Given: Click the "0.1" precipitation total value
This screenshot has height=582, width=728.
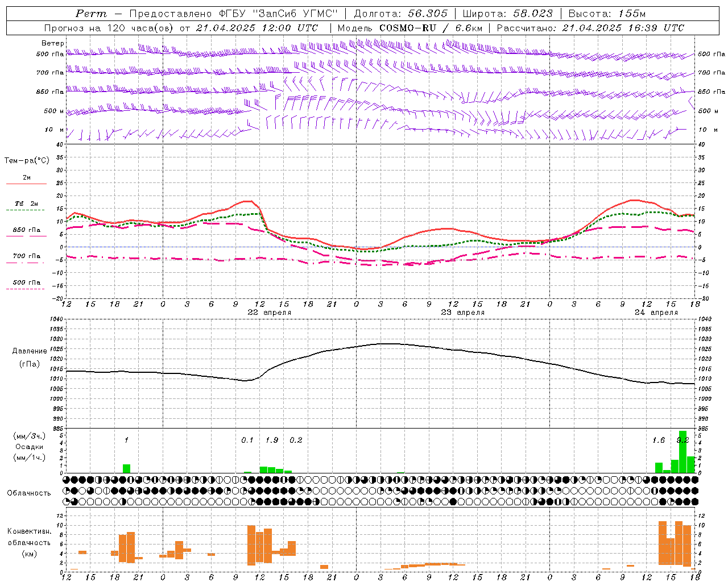Looking at the screenshot, I should pyautogui.click(x=247, y=440).
